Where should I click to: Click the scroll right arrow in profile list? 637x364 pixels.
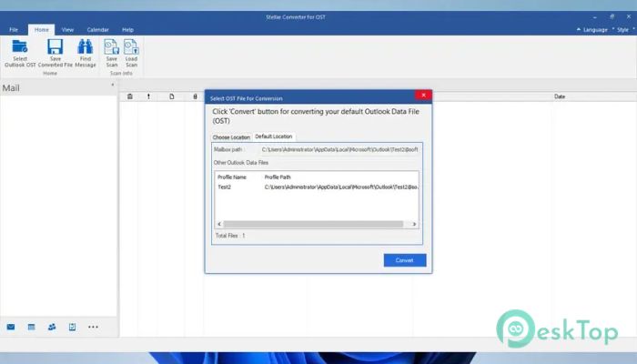pyautogui.click(x=414, y=224)
